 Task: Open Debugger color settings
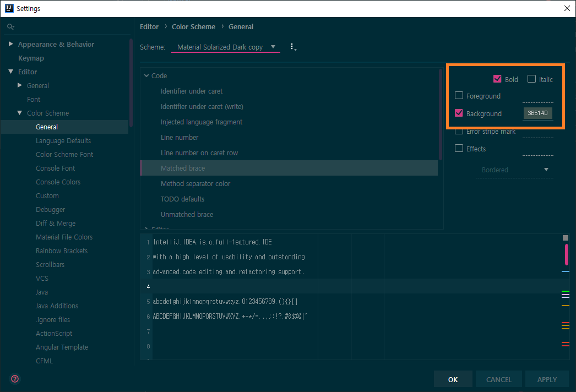(50, 209)
